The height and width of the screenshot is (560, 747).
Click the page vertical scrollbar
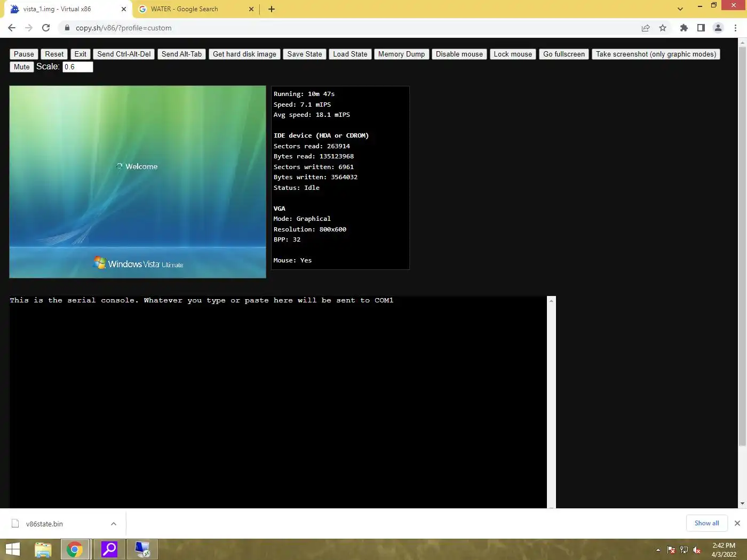coord(742,245)
